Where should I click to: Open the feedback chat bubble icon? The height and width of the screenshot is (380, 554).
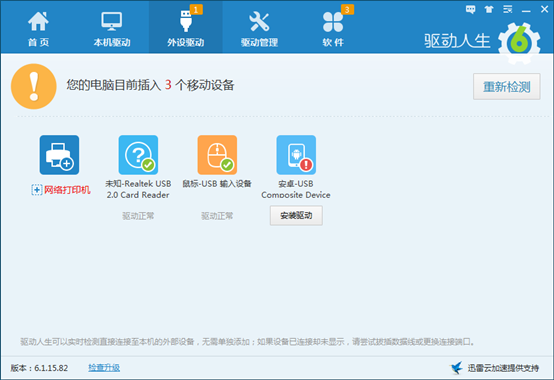point(470,10)
